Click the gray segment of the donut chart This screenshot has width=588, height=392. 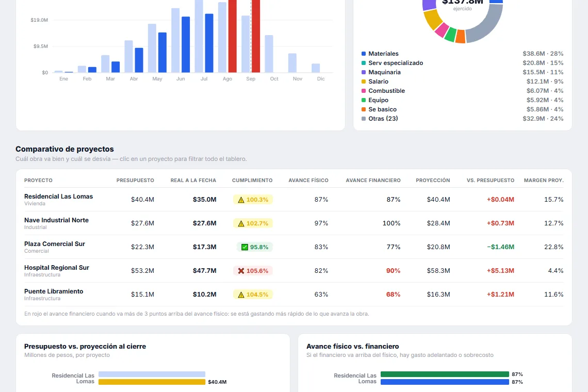[487, 27]
